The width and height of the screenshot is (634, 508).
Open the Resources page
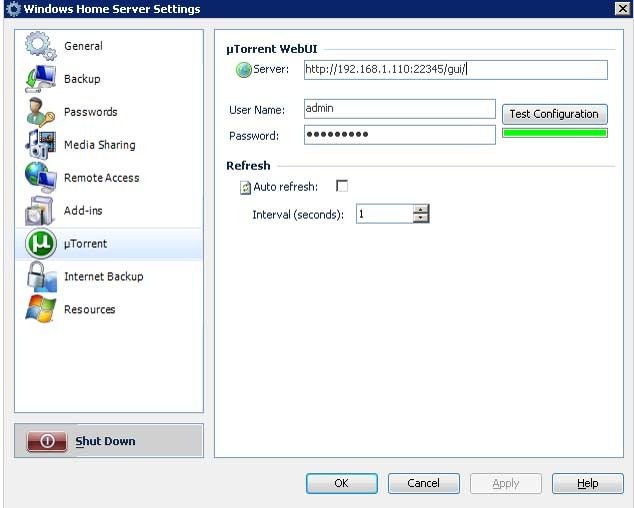coord(89,309)
